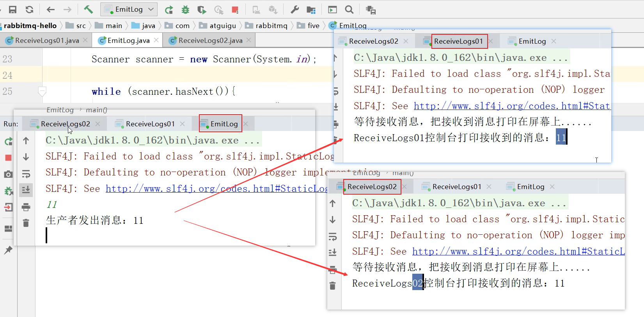Run with coverage shield icon
Screen dimensions: 644x317
pos(202,10)
